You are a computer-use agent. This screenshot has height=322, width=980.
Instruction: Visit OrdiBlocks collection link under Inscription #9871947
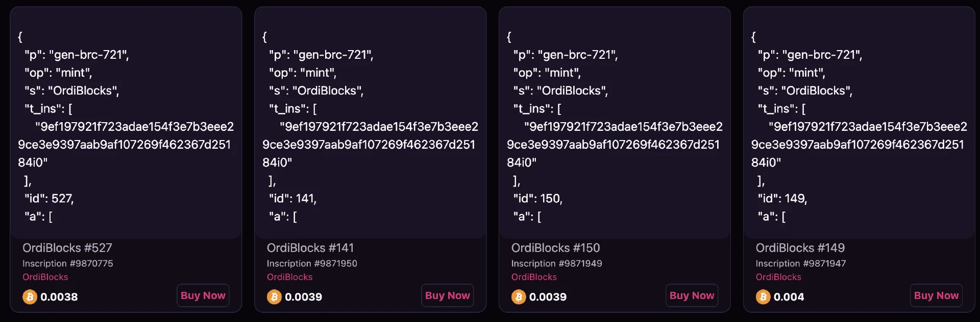[x=778, y=277]
